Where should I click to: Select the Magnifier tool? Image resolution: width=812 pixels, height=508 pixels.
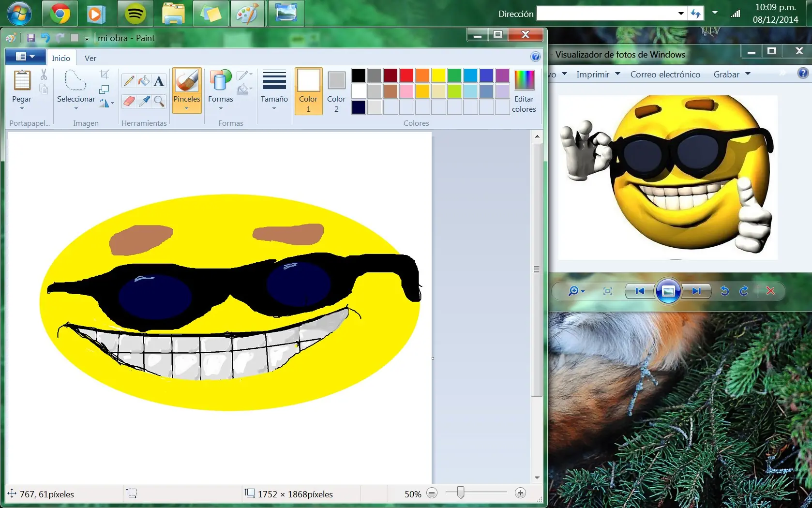tap(159, 101)
